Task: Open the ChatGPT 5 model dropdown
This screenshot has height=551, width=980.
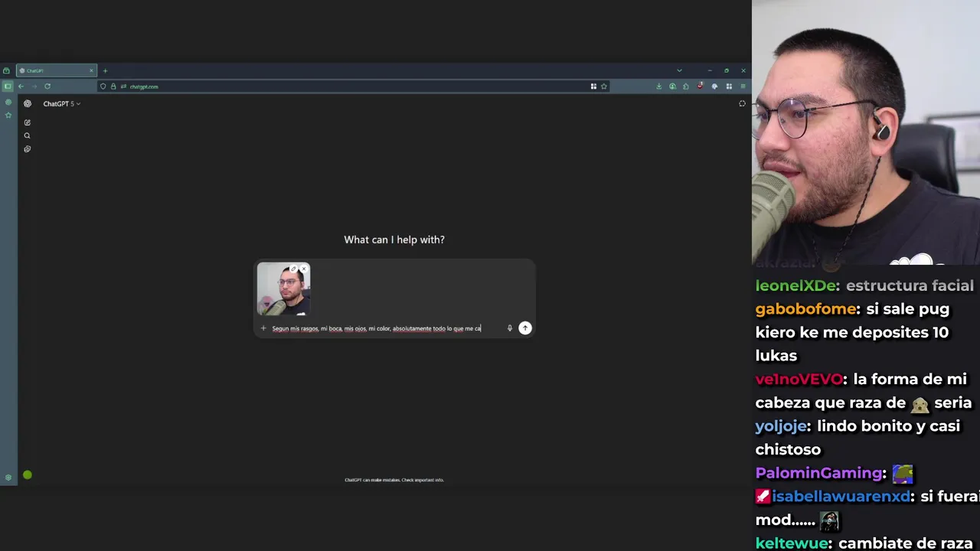Action: (x=62, y=103)
